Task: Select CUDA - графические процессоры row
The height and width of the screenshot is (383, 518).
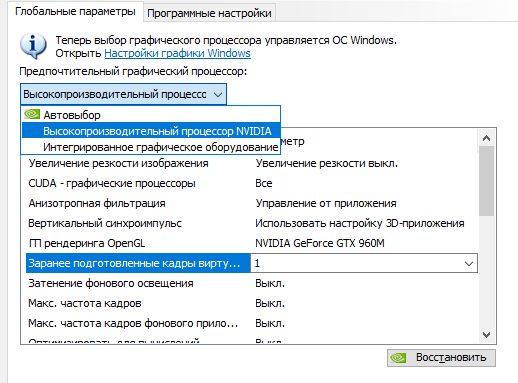Action: pyautogui.click(x=252, y=183)
